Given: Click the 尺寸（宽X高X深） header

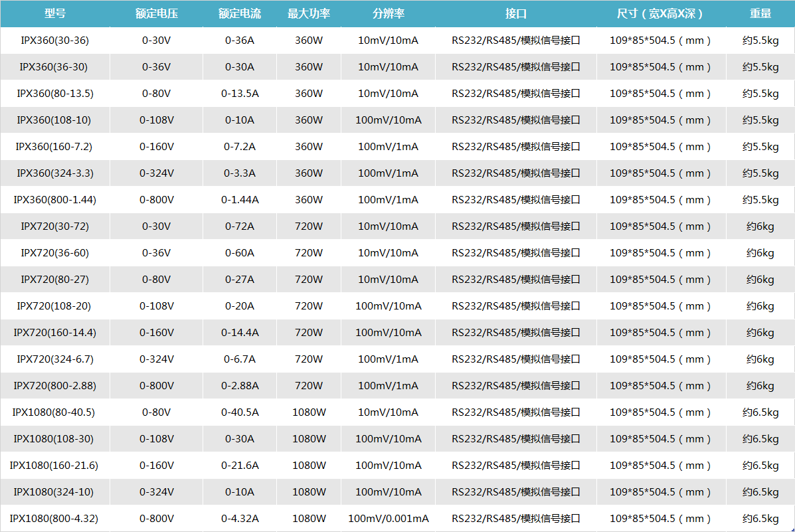Looking at the screenshot, I should pos(660,14).
